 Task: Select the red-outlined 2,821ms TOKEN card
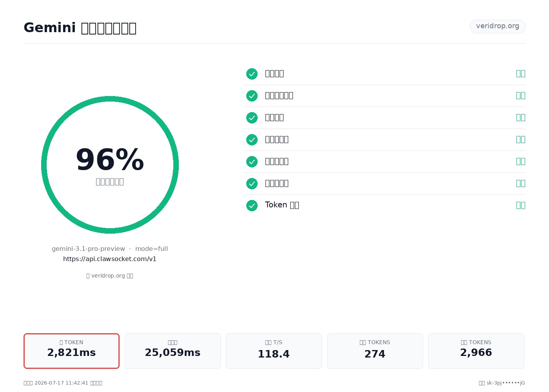tap(71, 351)
